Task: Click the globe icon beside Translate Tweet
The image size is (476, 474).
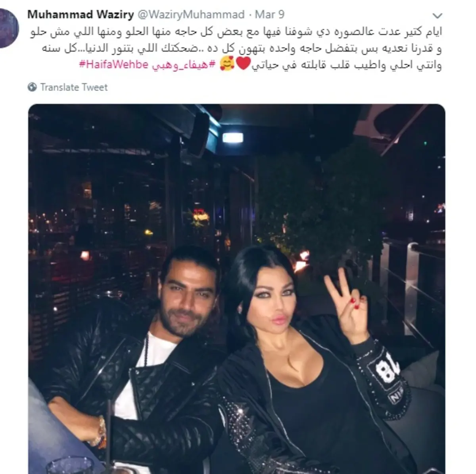Action: click(x=33, y=87)
